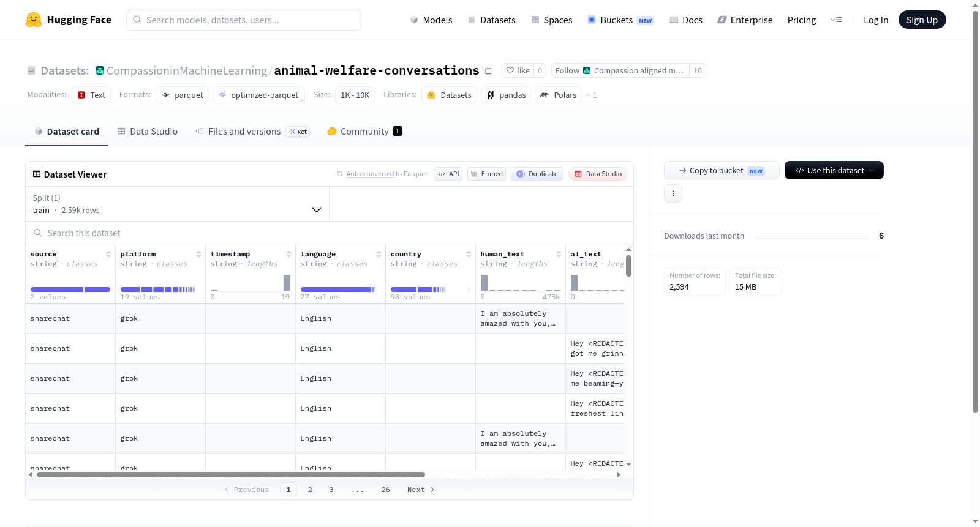Click the table's vertical scrollbar thumb

[x=628, y=266]
